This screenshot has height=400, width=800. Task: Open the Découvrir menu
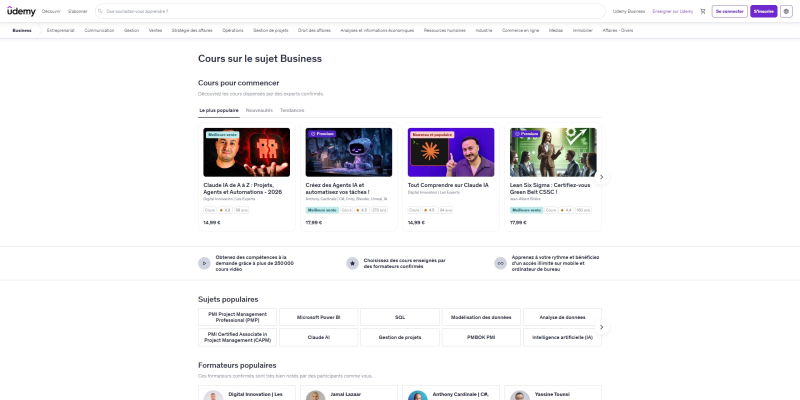point(51,11)
